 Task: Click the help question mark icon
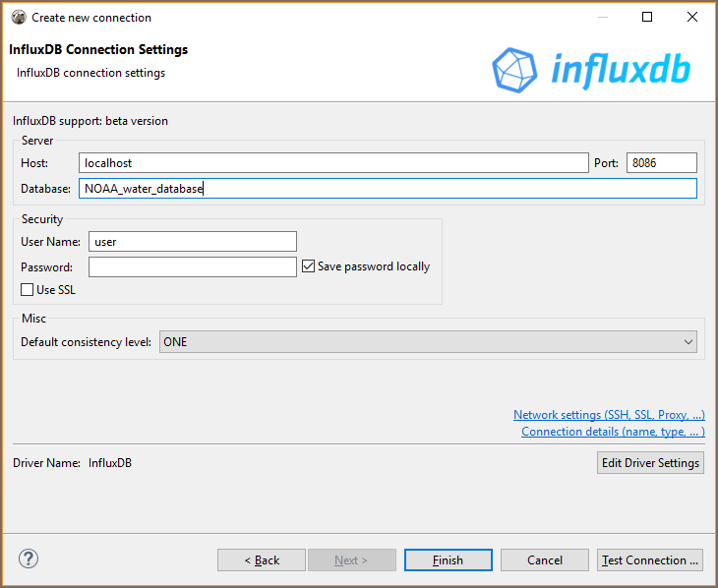(28, 559)
